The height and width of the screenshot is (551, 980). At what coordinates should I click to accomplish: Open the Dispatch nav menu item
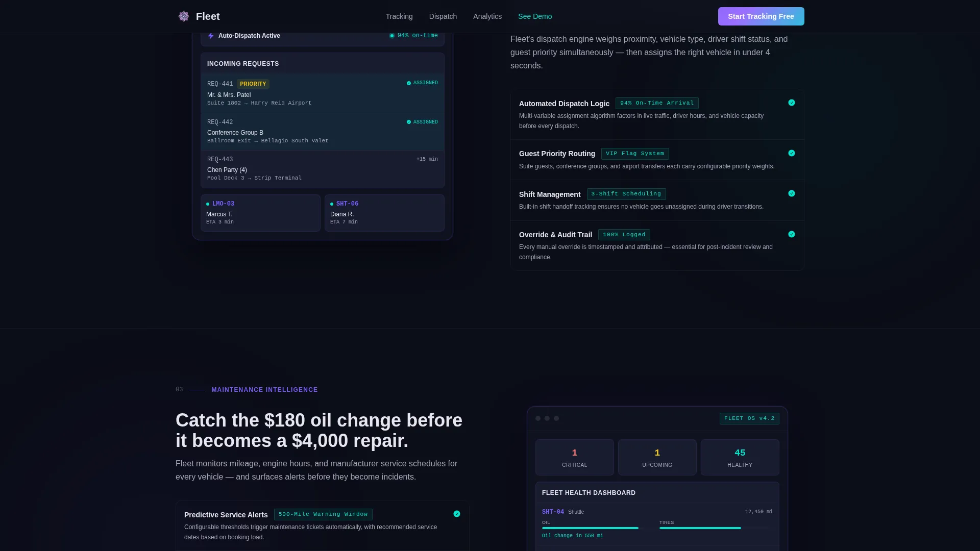(443, 16)
